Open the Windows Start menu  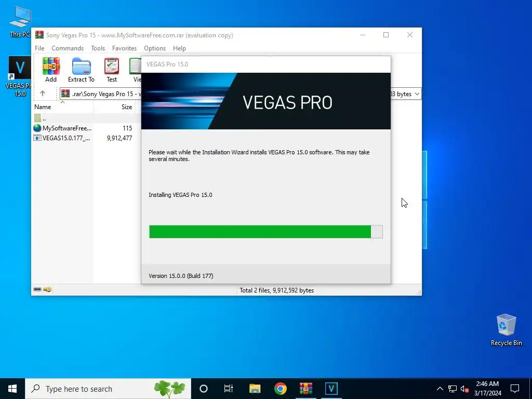pyautogui.click(x=12, y=389)
